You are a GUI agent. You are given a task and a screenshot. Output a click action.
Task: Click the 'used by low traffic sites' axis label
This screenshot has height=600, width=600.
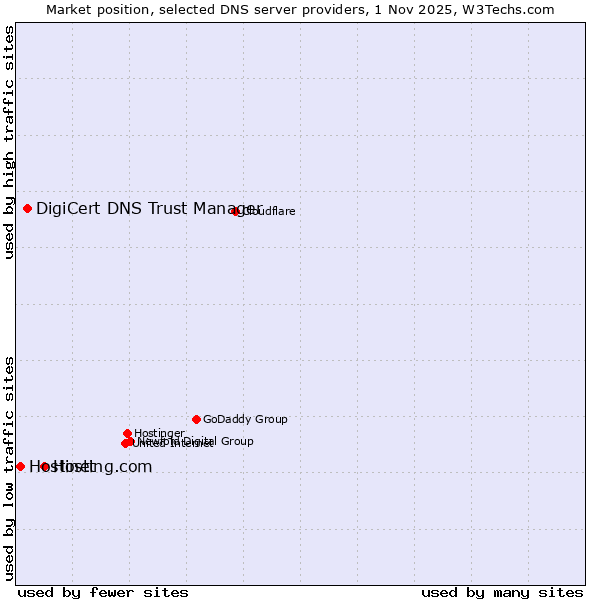9,468
